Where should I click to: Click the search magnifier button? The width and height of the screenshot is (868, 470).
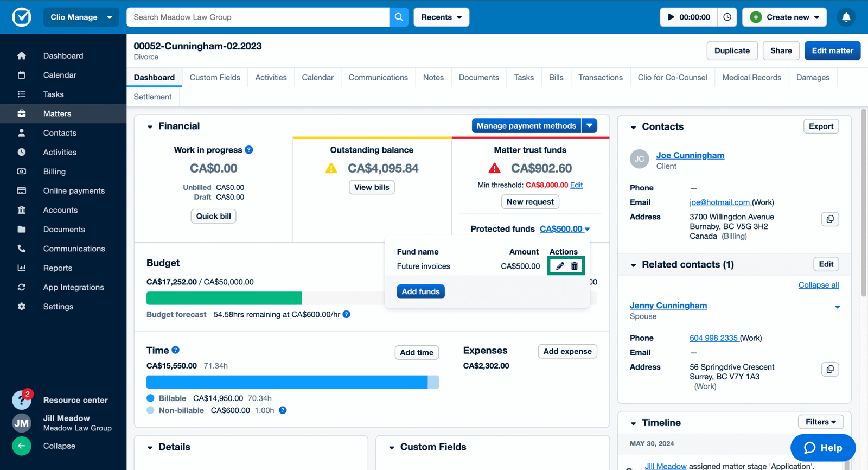399,17
